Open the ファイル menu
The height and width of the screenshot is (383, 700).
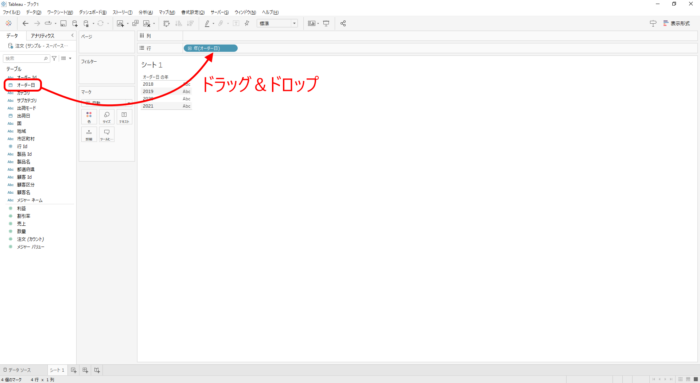tap(11, 12)
